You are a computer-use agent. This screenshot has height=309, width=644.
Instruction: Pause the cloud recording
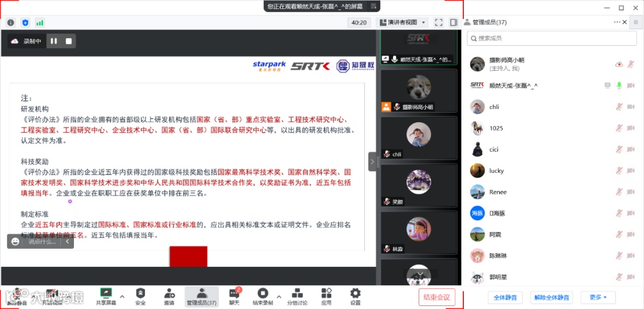[54, 41]
